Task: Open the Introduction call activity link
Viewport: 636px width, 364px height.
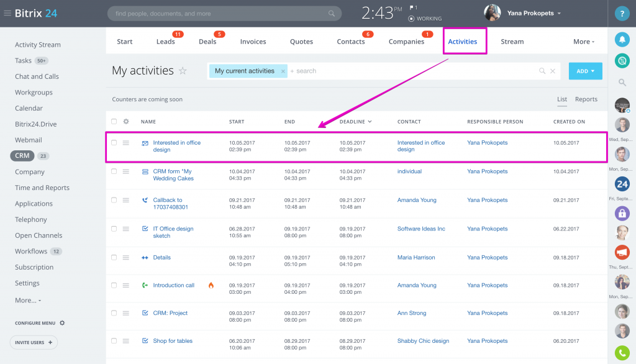Action: pos(174,285)
